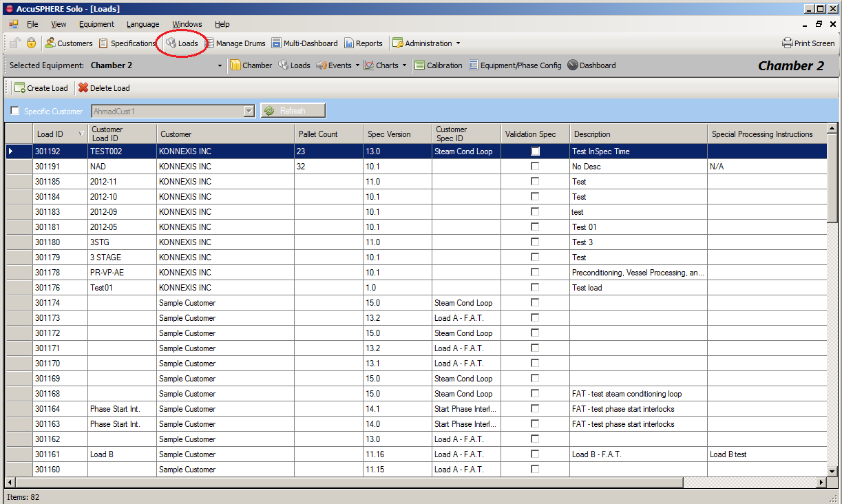Check Validation Spec for load 301191
Image resolution: width=842 pixels, height=504 pixels.
(x=535, y=167)
